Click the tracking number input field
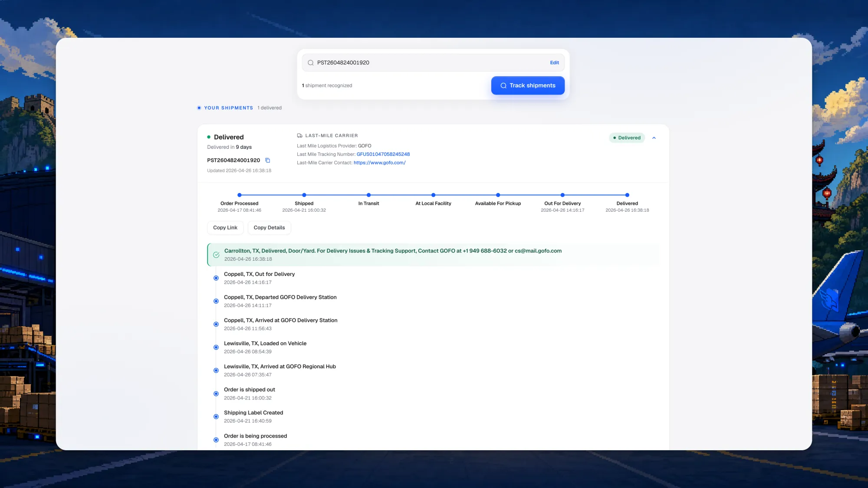 click(x=433, y=63)
